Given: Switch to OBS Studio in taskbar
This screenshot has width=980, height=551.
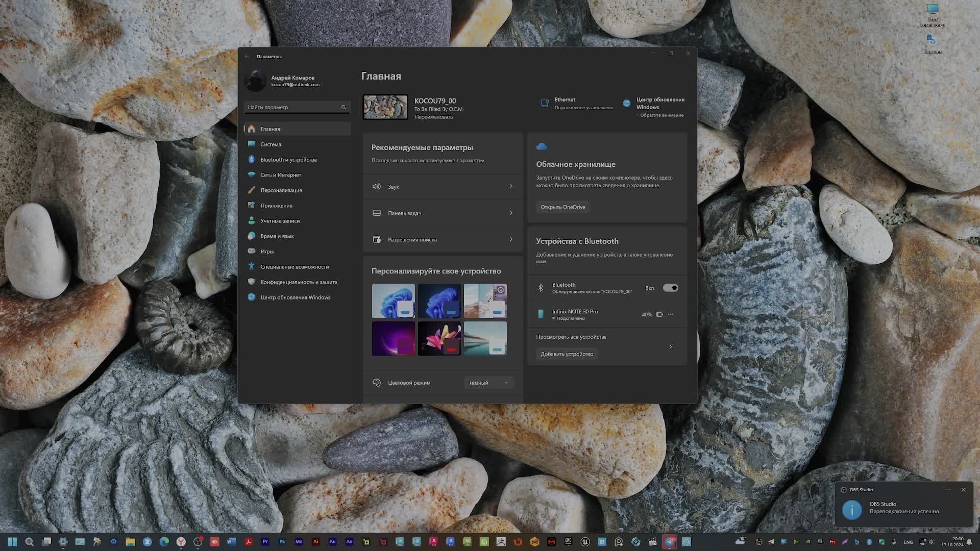Looking at the screenshot, I should (x=198, y=542).
